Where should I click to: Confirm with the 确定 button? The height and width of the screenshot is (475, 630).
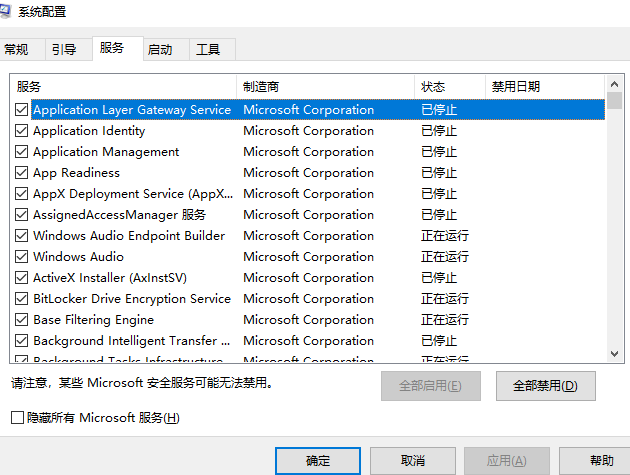pos(318,460)
